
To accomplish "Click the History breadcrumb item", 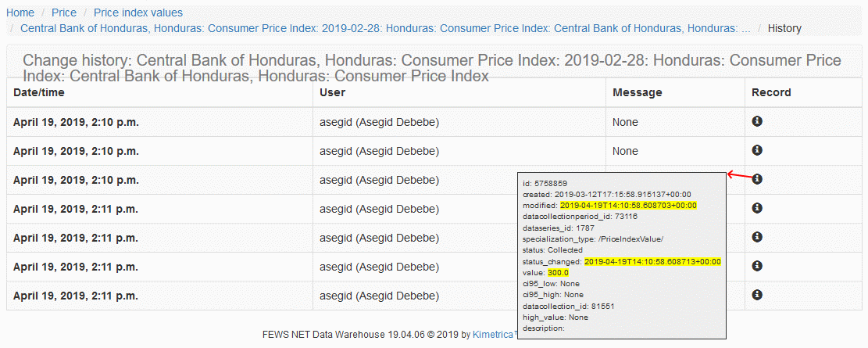I will tap(784, 28).
